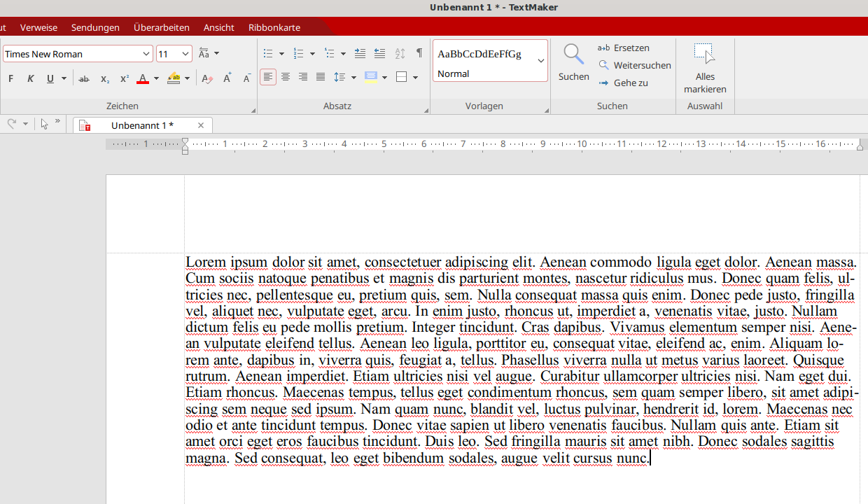Apply subscript formatting
The width and height of the screenshot is (868, 504).
[x=104, y=78]
